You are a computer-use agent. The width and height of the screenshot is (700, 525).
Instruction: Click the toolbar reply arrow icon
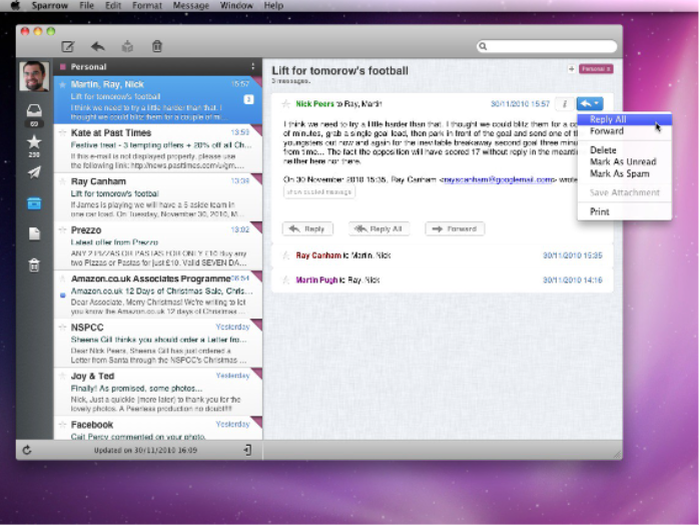(98, 46)
